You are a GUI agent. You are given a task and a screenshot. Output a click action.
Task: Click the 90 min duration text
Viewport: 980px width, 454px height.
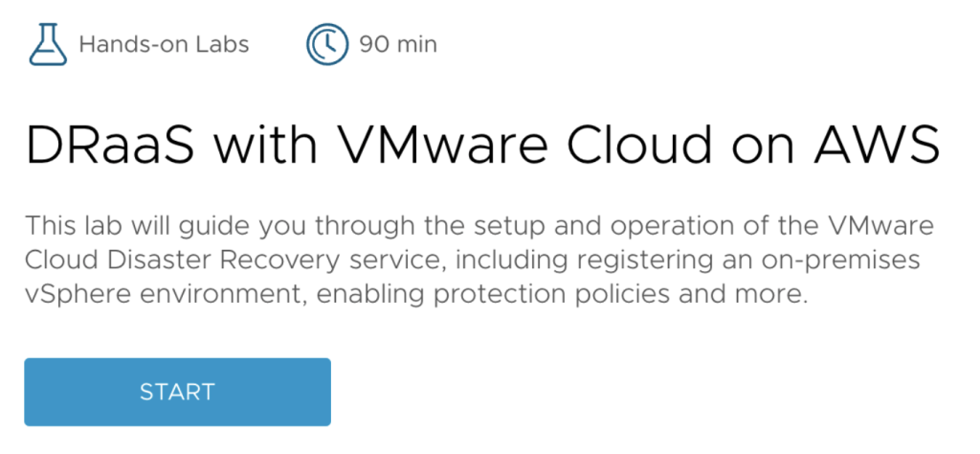tap(398, 45)
